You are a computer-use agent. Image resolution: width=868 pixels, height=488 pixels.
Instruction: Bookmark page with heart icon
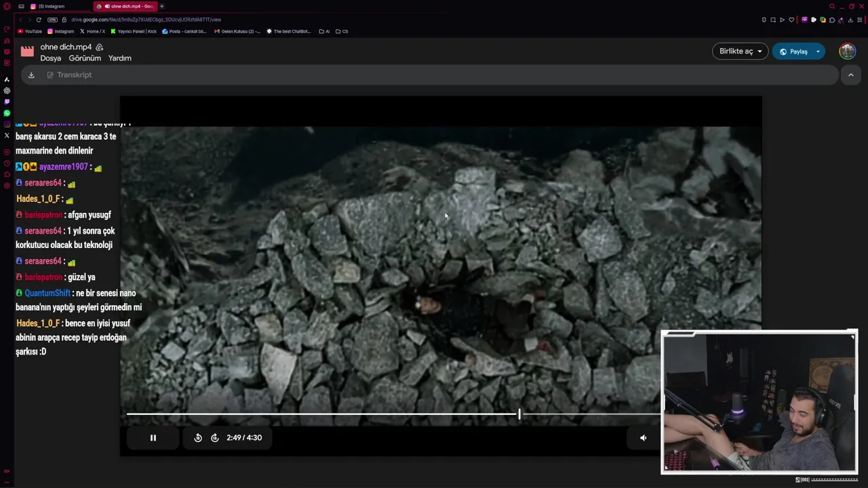coord(791,20)
